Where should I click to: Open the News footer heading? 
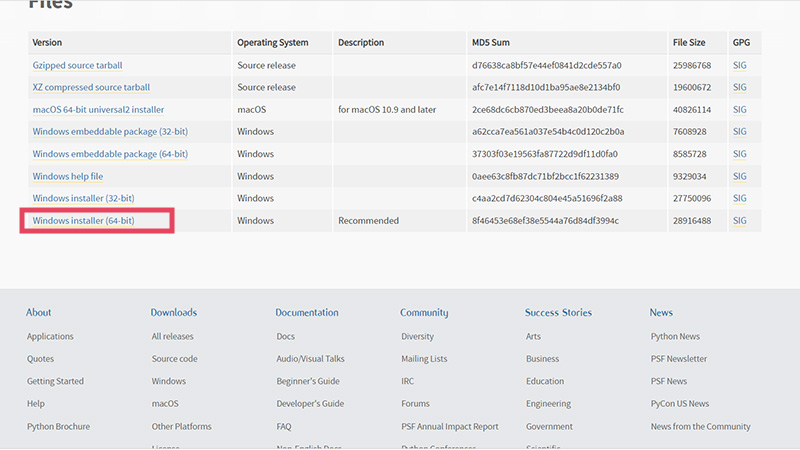click(661, 312)
